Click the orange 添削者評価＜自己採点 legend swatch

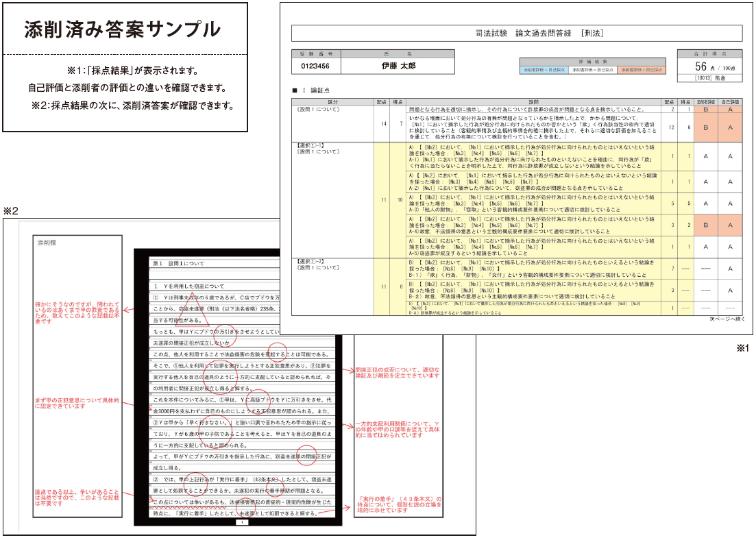642,70
